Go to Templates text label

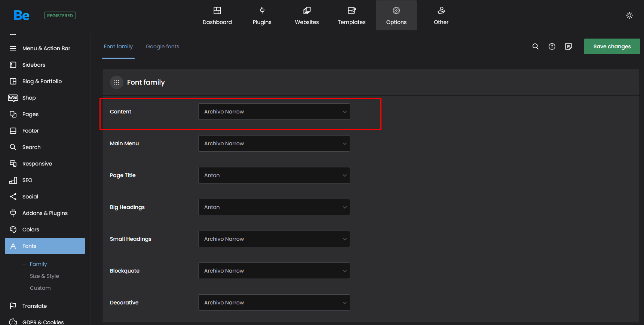pyautogui.click(x=352, y=22)
